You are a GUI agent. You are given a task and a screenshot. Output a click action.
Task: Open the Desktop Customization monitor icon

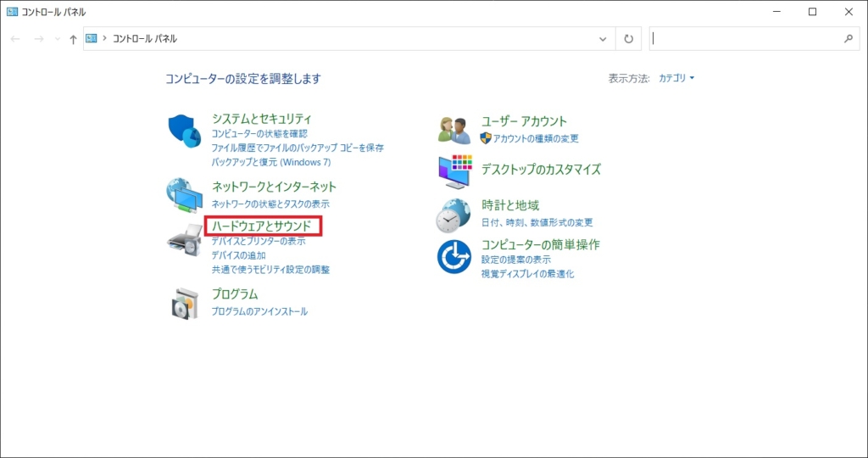tap(455, 171)
